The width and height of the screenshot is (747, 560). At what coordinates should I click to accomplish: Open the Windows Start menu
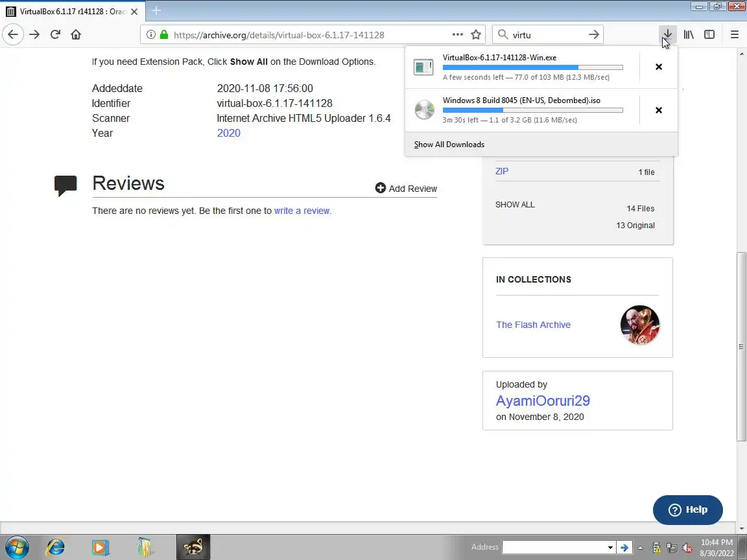[x=17, y=547]
